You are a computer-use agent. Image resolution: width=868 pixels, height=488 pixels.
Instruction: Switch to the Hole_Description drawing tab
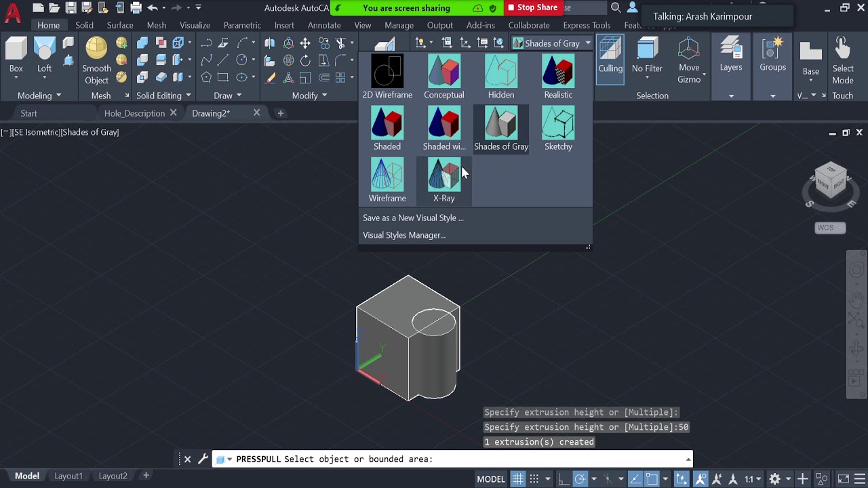click(134, 113)
